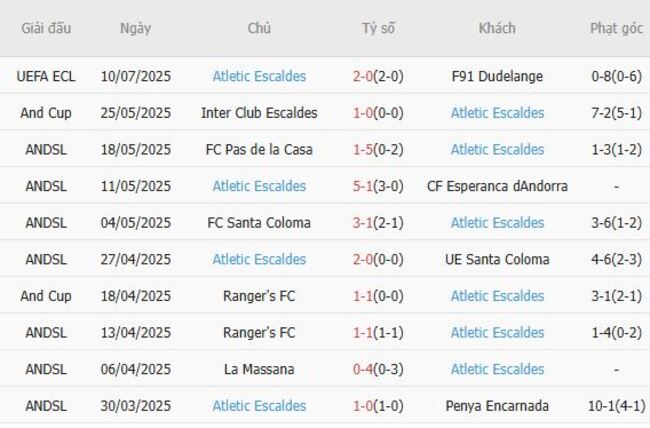This screenshot has height=428, width=650.
Task: Open the UE Santa Coloma team page
Action: click(497, 260)
